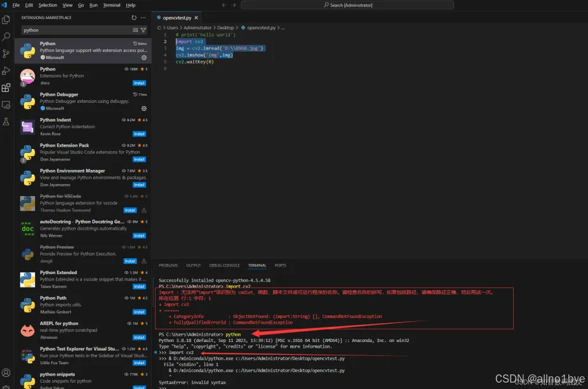Image resolution: width=588 pixels, height=389 pixels.
Task: Open the Selection menu
Action: pyautogui.click(x=48, y=5)
